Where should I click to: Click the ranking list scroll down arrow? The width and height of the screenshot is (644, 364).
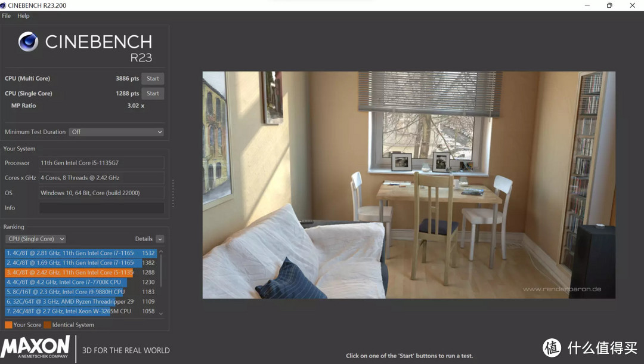pyautogui.click(x=161, y=313)
